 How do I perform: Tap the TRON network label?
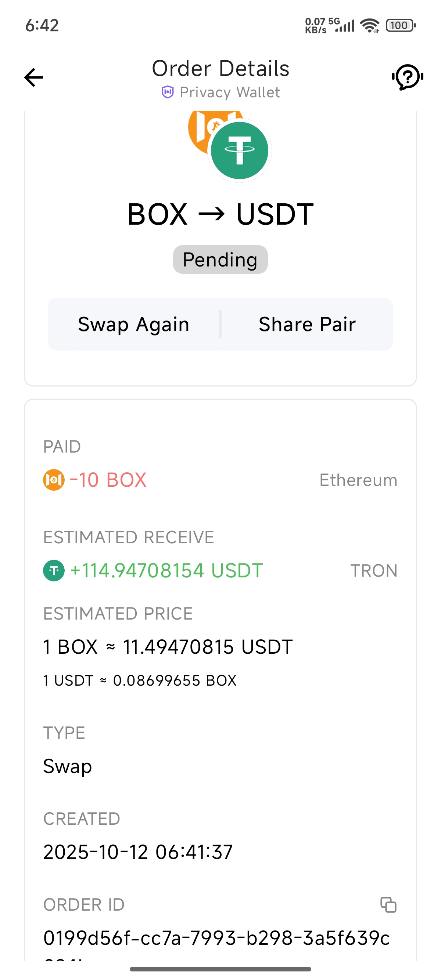[x=374, y=571]
